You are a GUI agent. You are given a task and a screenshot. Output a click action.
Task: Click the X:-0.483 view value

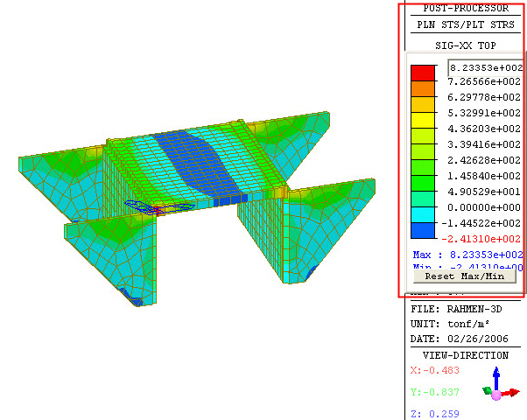pyautogui.click(x=435, y=370)
